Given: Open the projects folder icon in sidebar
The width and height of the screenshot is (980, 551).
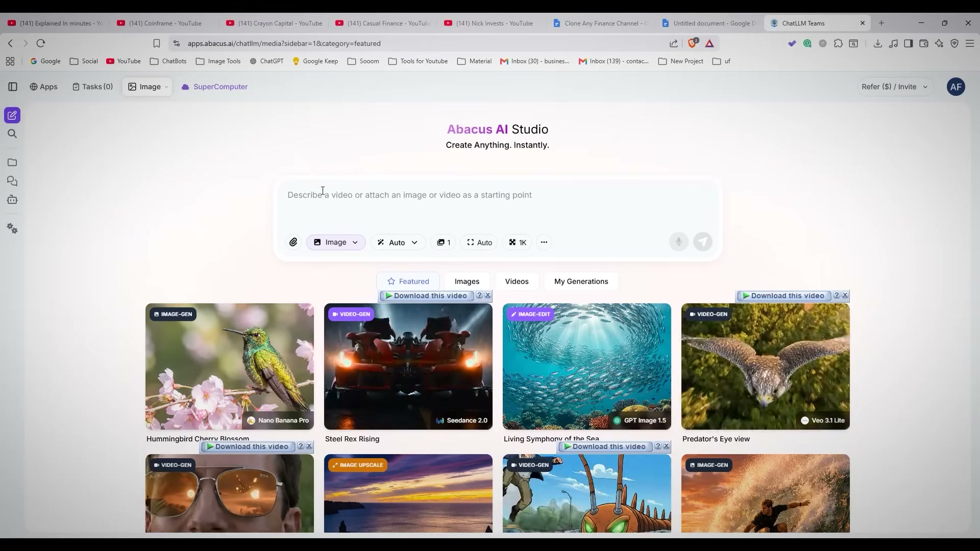Looking at the screenshot, I should tap(12, 162).
